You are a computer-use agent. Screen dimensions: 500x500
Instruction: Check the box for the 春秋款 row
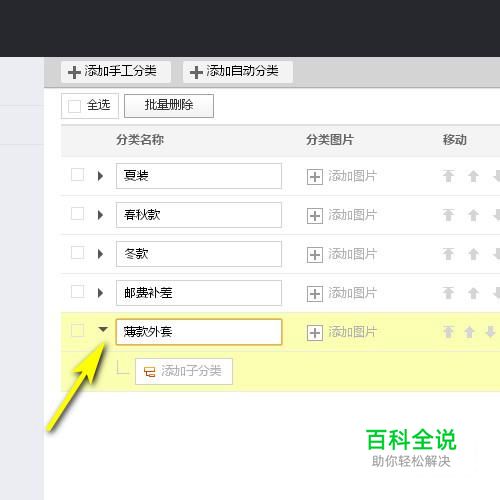tap(78, 214)
